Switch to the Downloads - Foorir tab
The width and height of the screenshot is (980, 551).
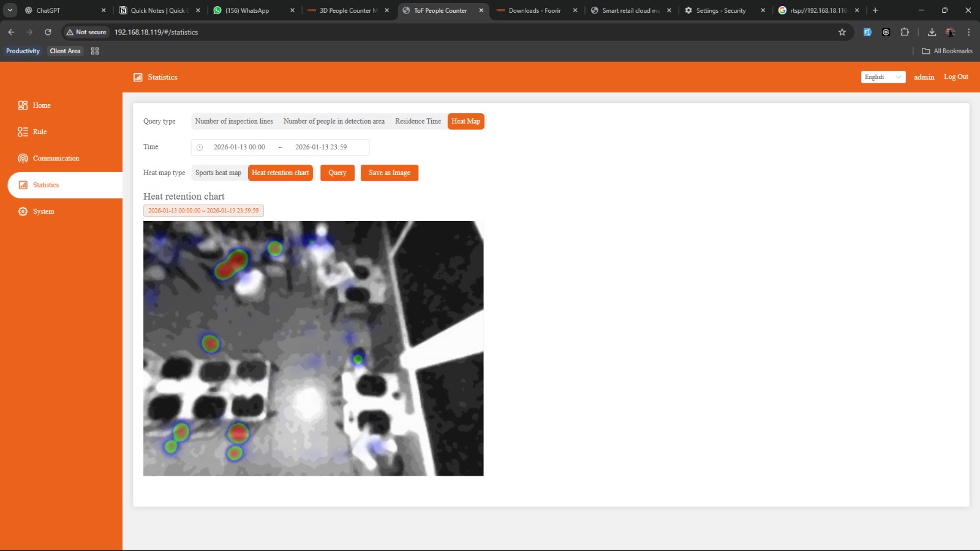tap(535, 10)
